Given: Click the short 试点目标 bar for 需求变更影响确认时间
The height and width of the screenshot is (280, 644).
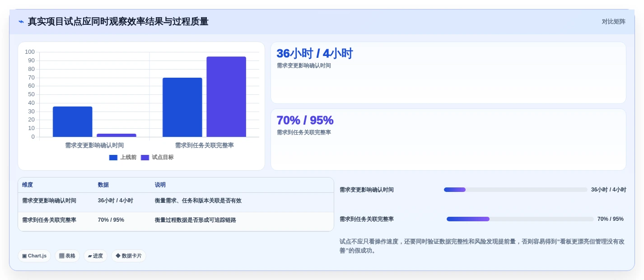Looking at the screenshot, I should (117, 135).
